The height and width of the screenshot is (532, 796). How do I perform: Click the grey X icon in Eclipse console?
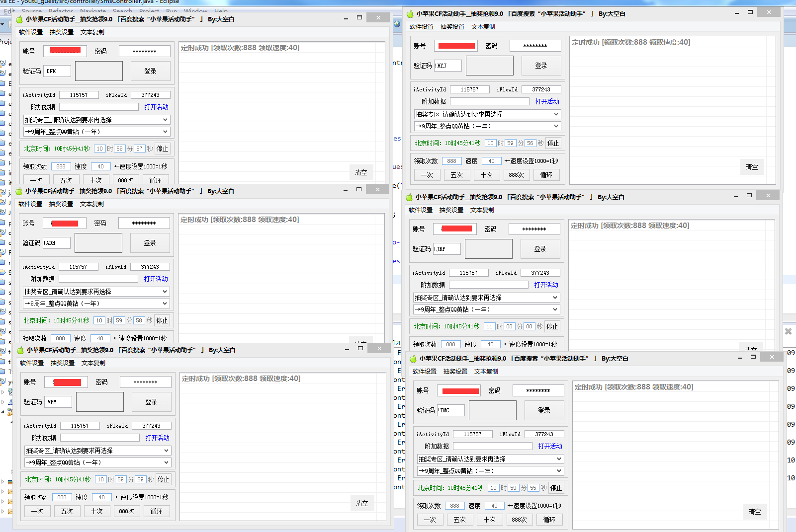[x=788, y=331]
